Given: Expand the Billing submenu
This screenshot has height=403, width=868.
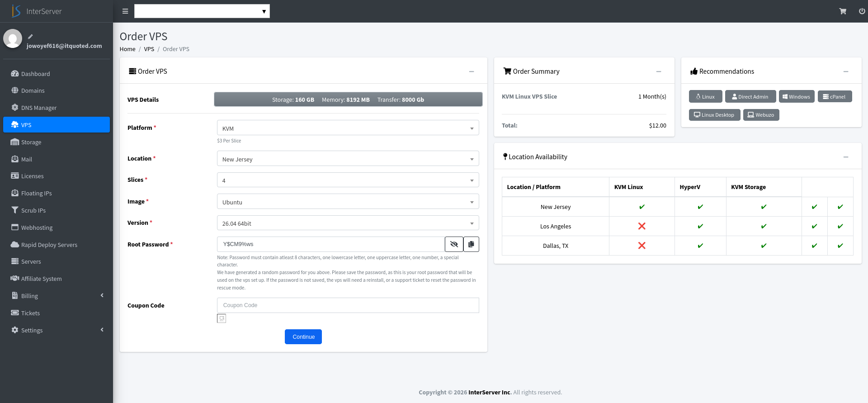Looking at the screenshot, I should [57, 296].
